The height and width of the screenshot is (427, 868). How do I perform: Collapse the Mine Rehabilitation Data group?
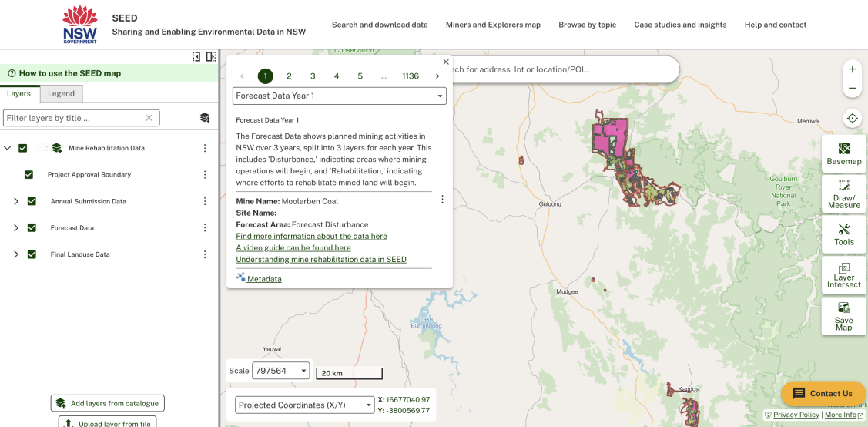pos(7,148)
